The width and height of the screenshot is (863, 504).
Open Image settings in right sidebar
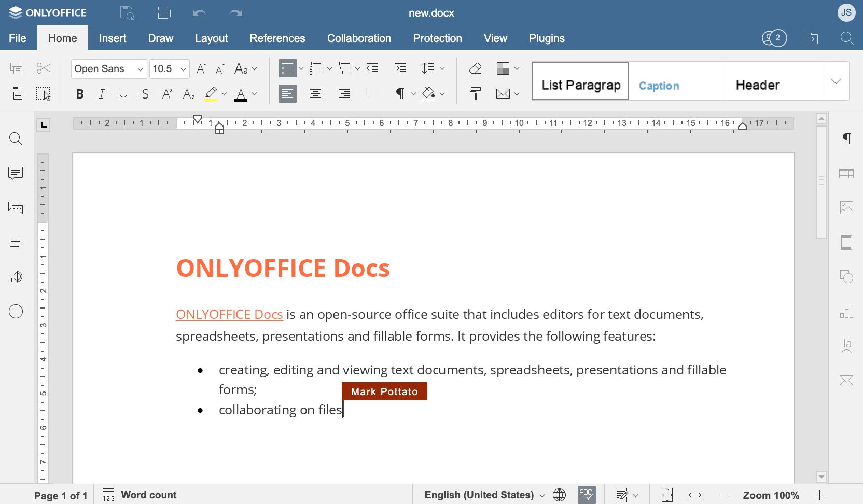click(x=846, y=208)
